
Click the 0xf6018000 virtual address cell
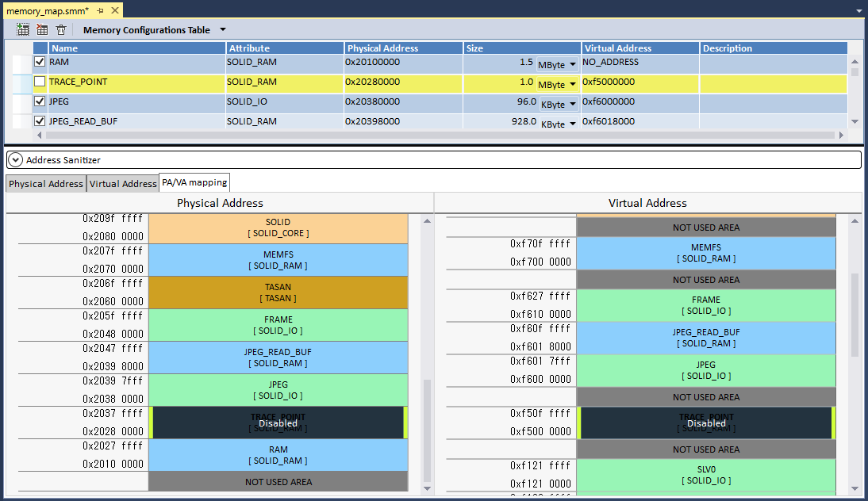click(x=640, y=121)
